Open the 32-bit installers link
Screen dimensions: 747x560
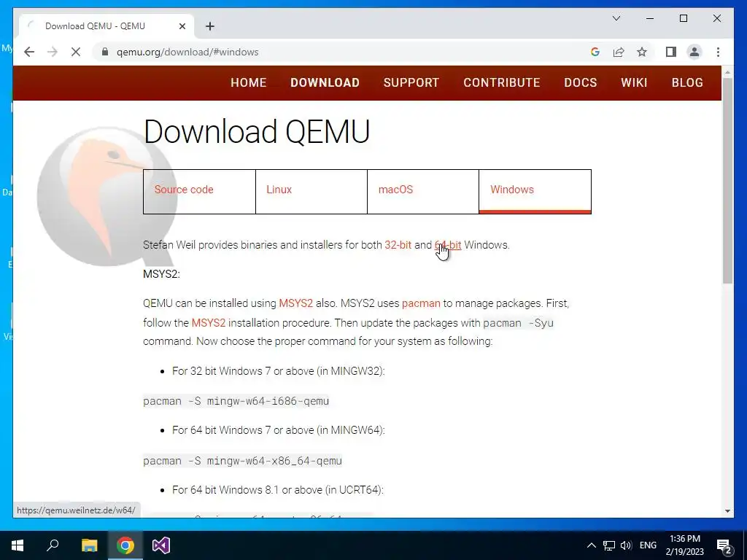pos(398,245)
